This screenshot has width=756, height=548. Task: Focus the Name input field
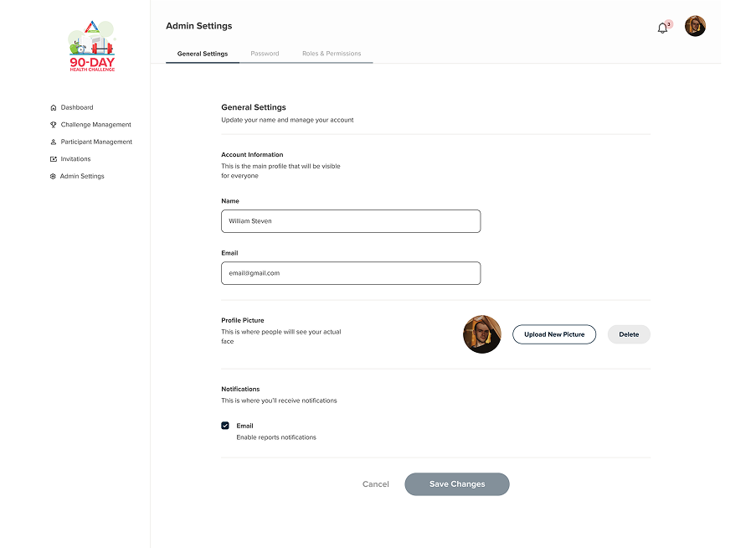(351, 221)
